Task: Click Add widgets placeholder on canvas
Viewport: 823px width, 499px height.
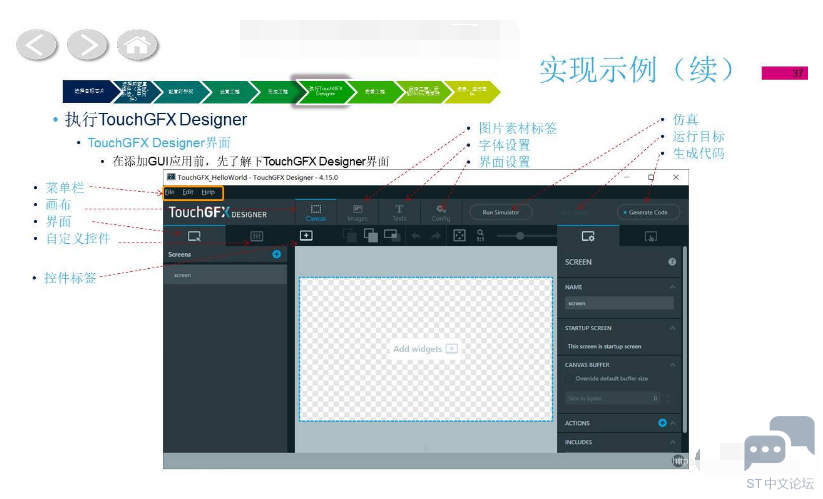Action: pos(425,349)
